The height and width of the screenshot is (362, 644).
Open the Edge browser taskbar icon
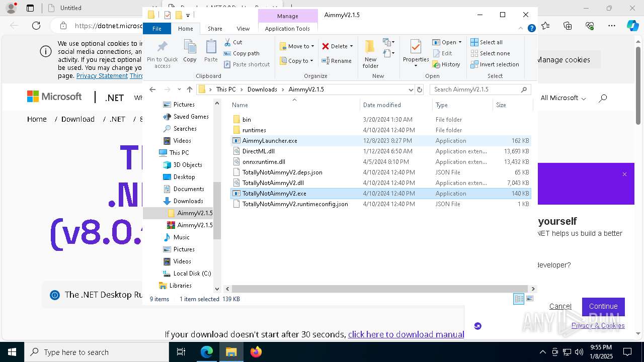pyautogui.click(x=207, y=352)
